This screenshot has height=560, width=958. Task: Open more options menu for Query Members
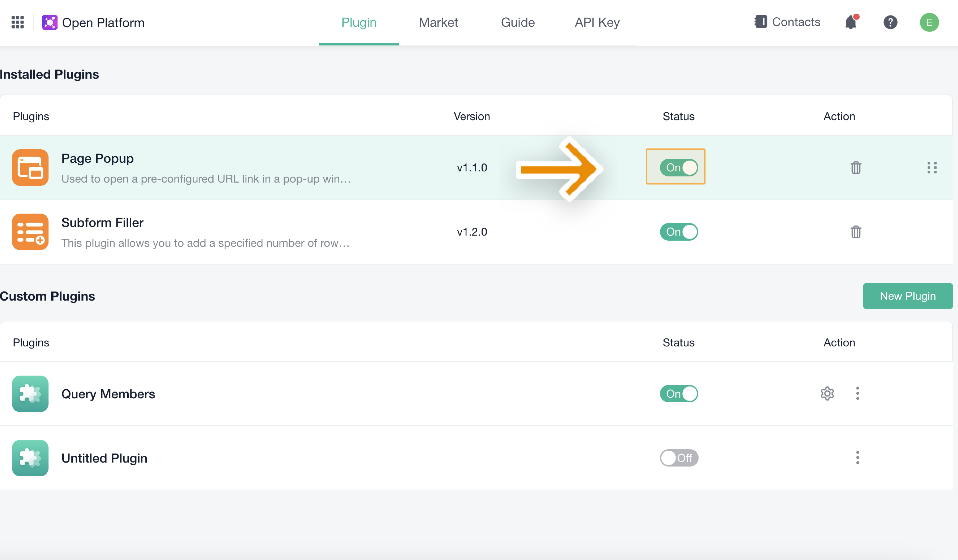(x=857, y=394)
